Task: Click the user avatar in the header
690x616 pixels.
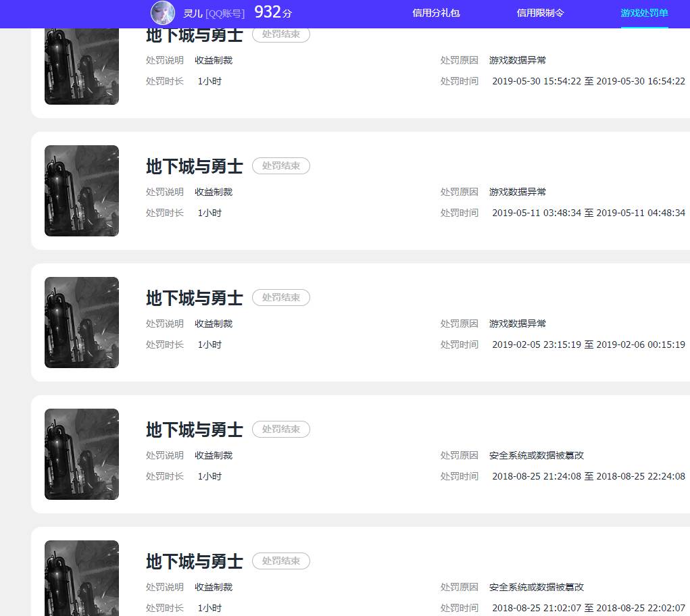Action: tap(163, 13)
